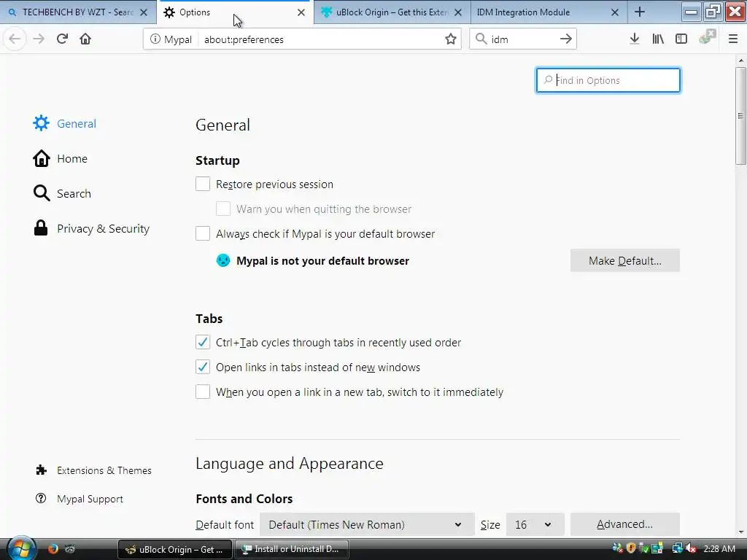Open Privacy & Security category
This screenshot has height=560, width=747.
tap(91, 228)
